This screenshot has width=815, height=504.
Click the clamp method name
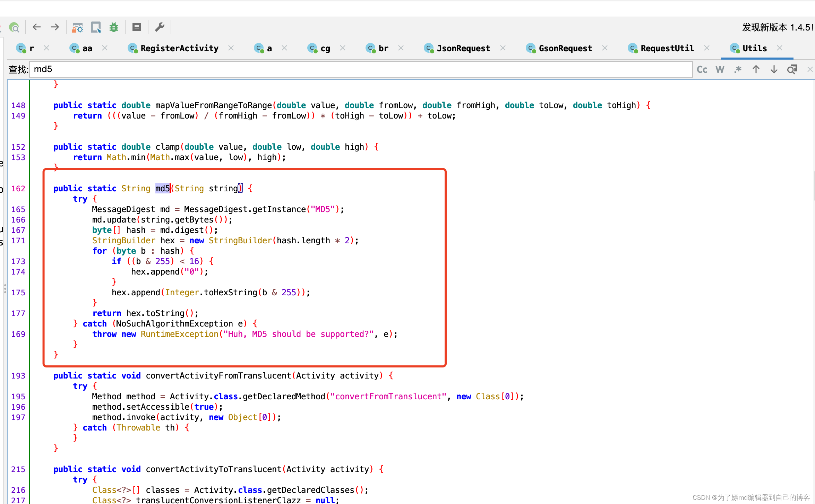click(168, 147)
